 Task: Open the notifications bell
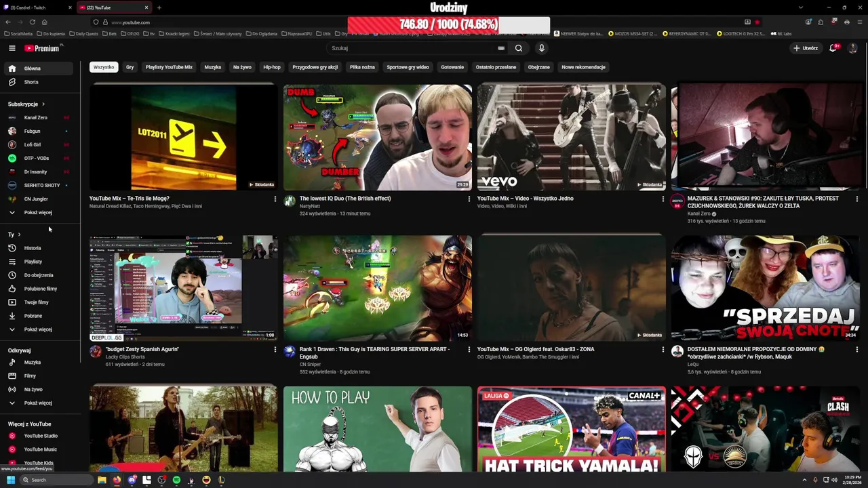tap(833, 48)
